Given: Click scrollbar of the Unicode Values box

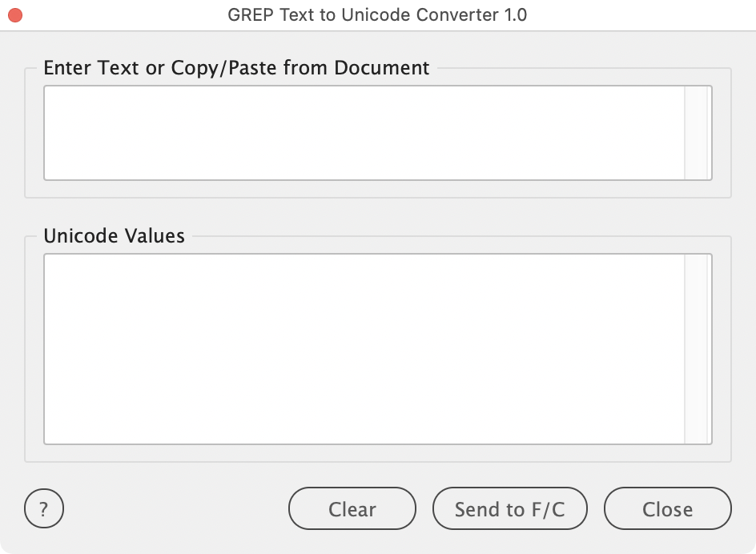Looking at the screenshot, I should (x=698, y=349).
